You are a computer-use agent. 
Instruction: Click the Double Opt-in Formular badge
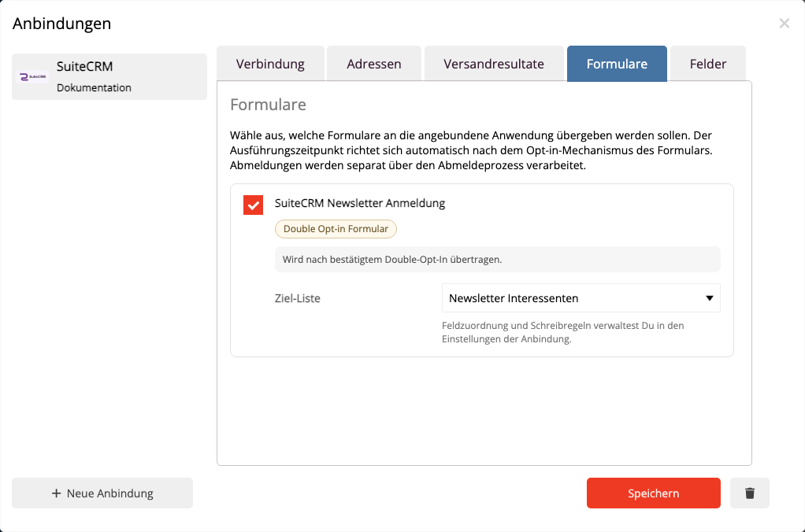[336, 229]
